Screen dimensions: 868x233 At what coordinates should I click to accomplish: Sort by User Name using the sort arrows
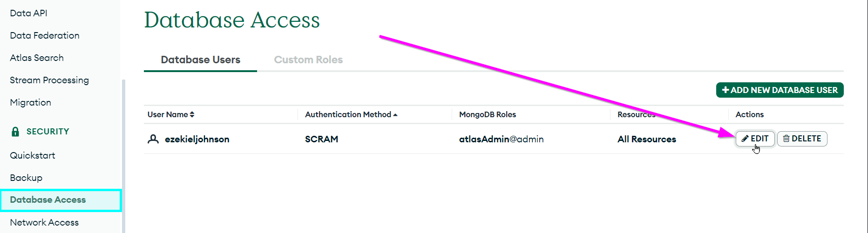tap(192, 114)
